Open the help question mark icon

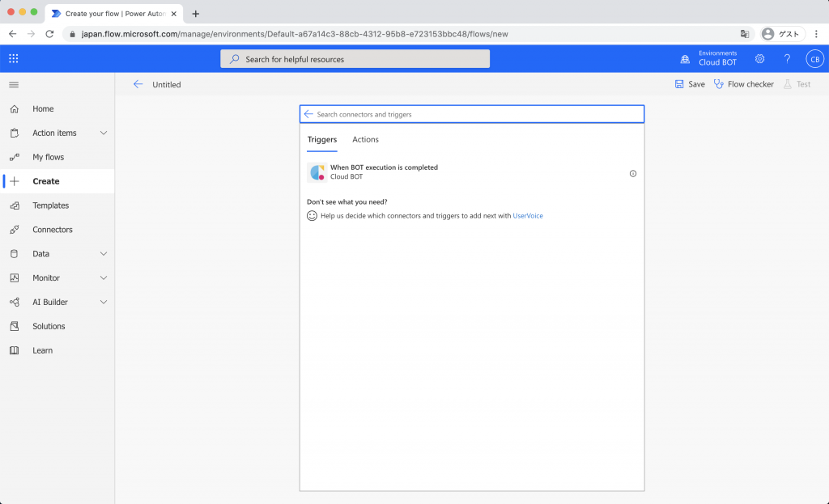tap(787, 58)
